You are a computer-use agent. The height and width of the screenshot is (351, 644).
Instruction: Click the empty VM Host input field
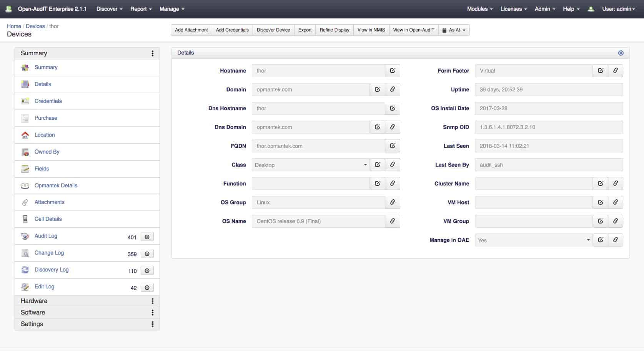click(x=534, y=202)
